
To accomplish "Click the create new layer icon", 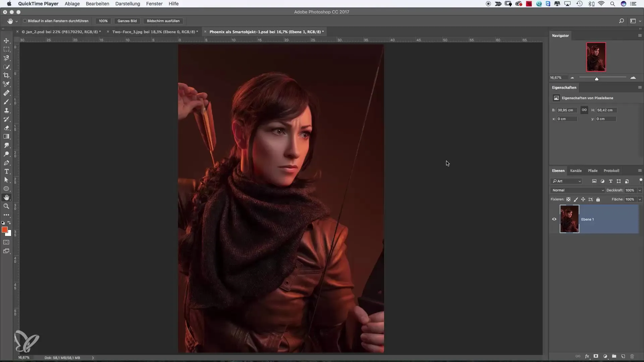I will click(623, 356).
